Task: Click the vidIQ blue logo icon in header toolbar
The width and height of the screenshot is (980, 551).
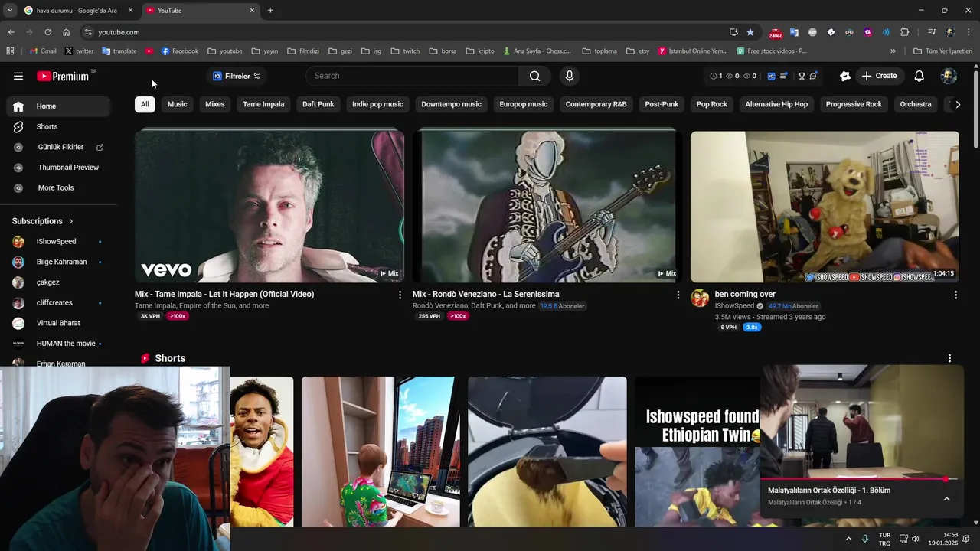Action: [x=771, y=76]
